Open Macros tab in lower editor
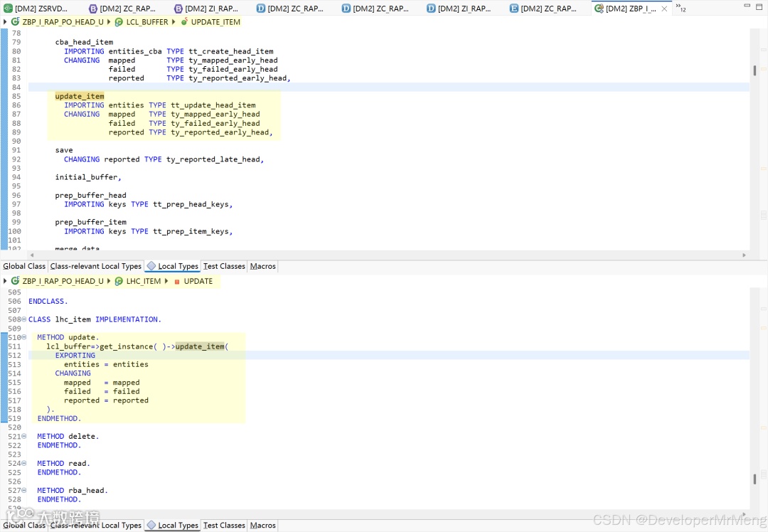 pyautogui.click(x=262, y=525)
